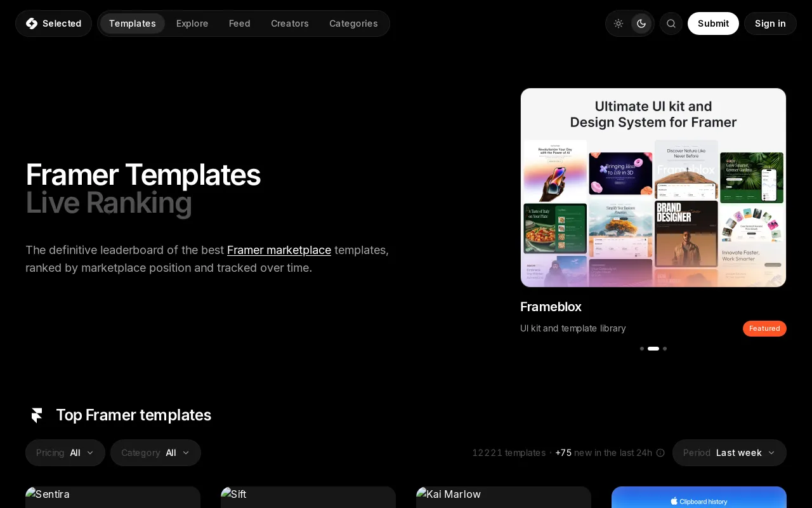Open the Categories tab
This screenshot has height=508, width=812.
[x=353, y=23]
